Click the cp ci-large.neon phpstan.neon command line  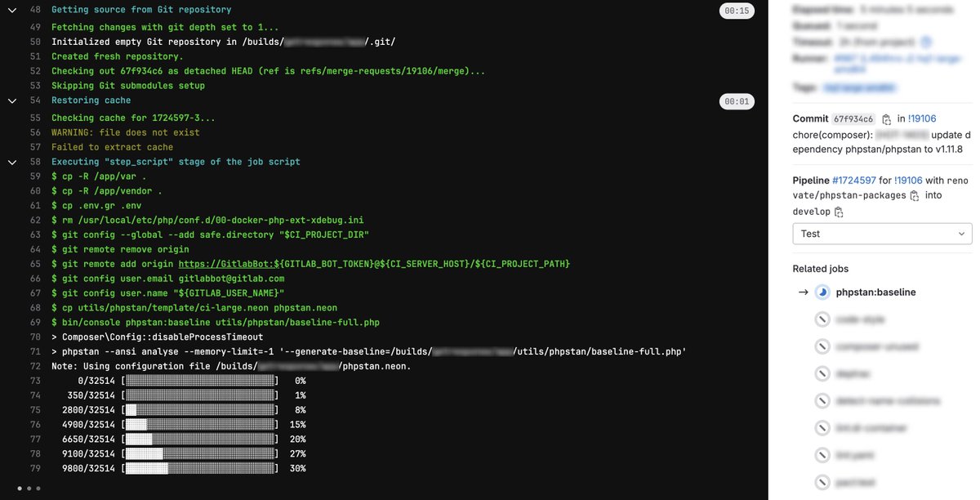[x=194, y=308]
